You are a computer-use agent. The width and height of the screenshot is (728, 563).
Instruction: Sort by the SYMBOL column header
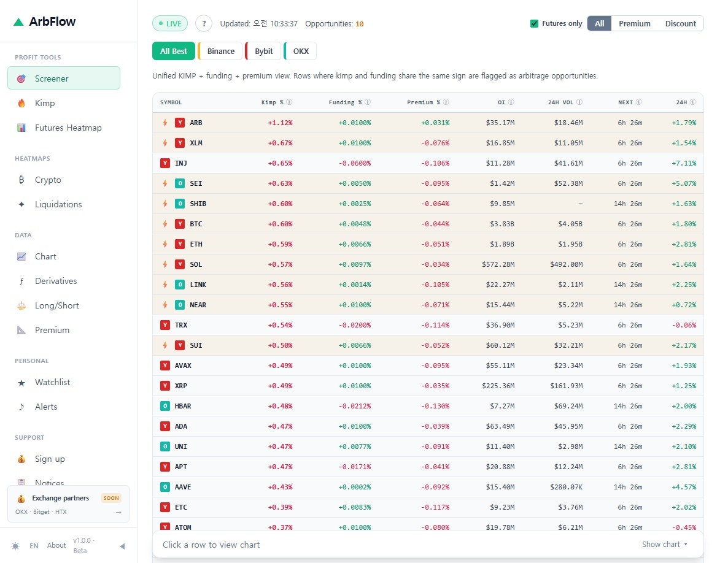point(171,102)
